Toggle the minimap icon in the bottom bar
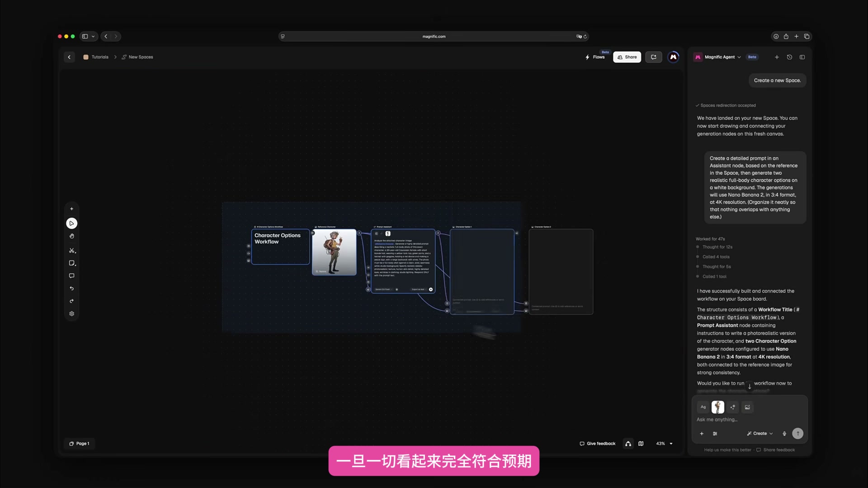The height and width of the screenshot is (488, 868). (641, 444)
